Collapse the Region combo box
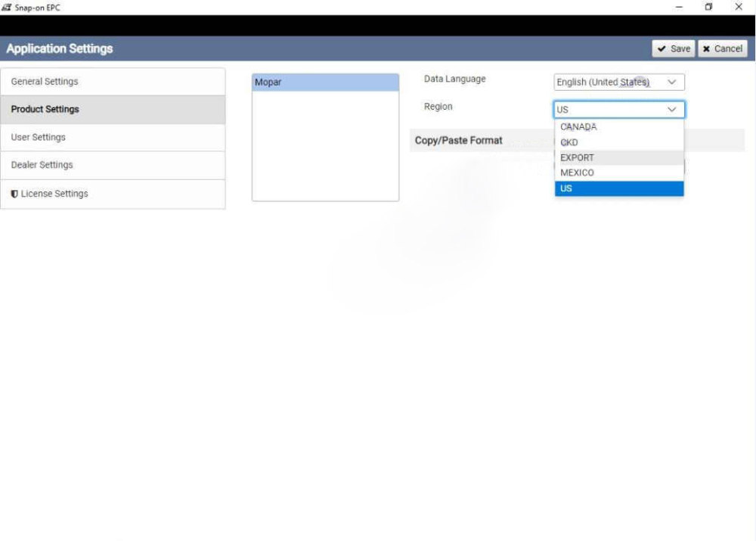756x541 pixels. point(619,110)
